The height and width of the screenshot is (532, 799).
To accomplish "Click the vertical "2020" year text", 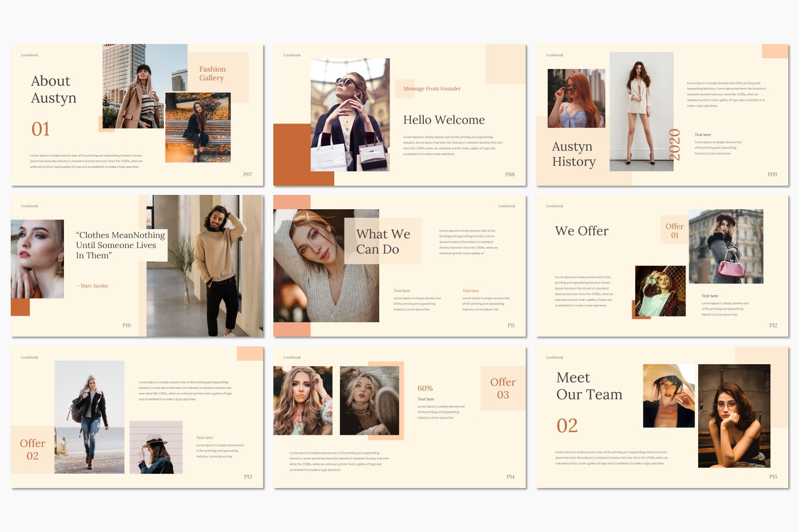I will click(x=675, y=145).
